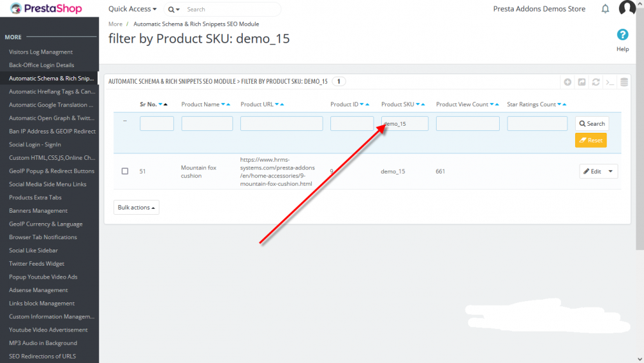This screenshot has width=644, height=363.
Task: Open the user profile avatar
Action: [627, 8]
